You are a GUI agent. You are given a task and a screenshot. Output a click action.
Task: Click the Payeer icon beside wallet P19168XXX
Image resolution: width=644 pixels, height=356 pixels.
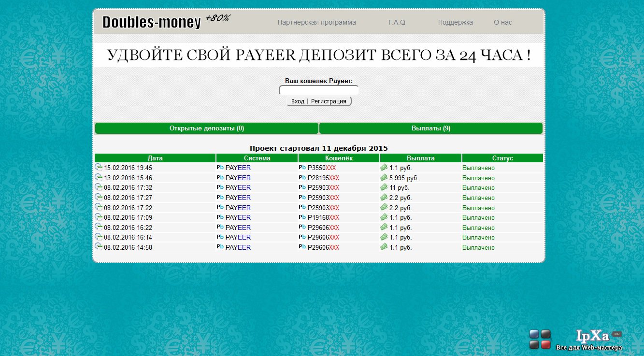click(x=302, y=217)
